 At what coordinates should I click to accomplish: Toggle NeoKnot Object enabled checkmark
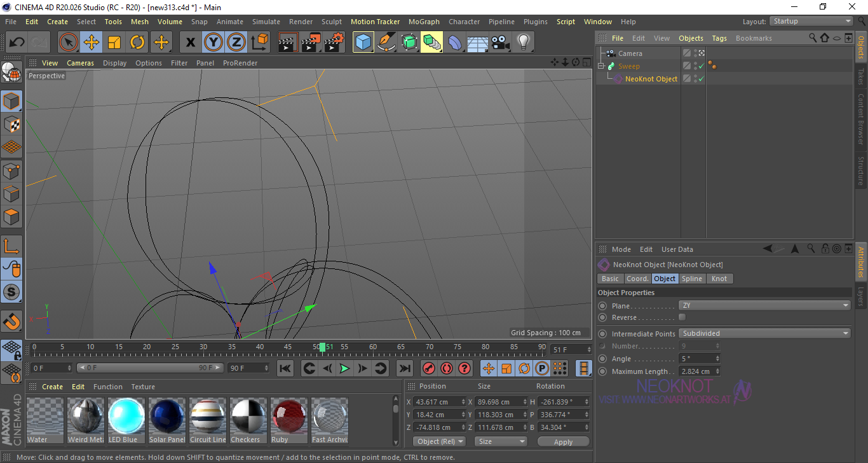[701, 79]
